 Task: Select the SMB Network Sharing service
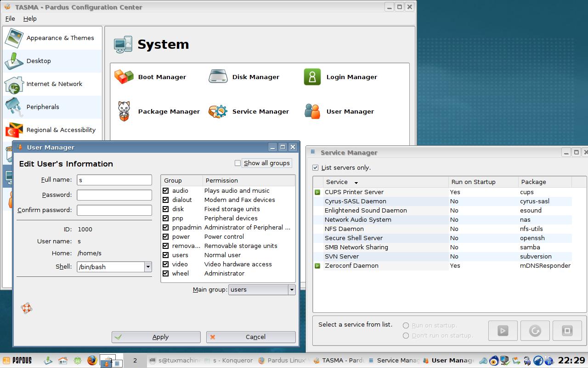[443, 247]
